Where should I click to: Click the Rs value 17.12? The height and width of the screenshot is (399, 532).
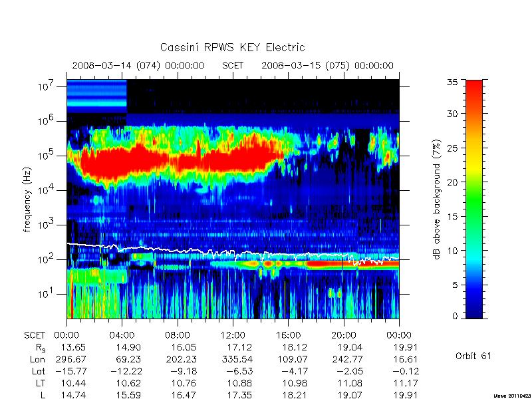pos(240,348)
